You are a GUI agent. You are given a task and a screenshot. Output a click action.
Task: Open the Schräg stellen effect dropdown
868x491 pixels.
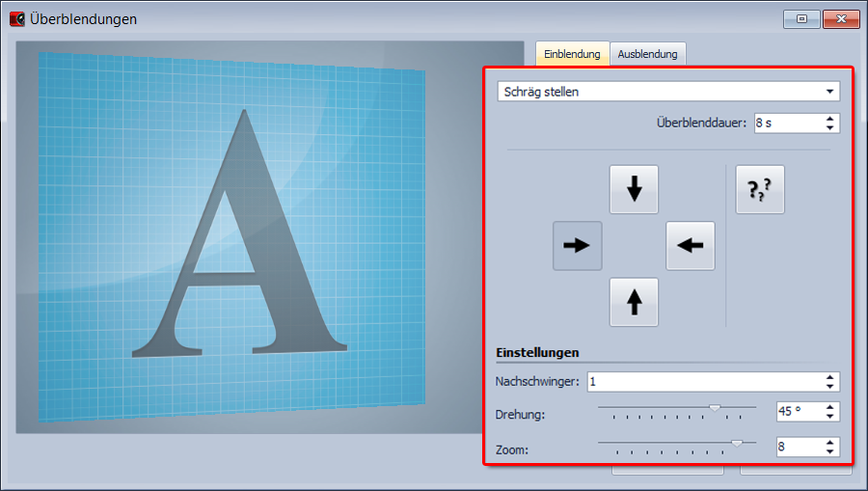click(x=668, y=92)
